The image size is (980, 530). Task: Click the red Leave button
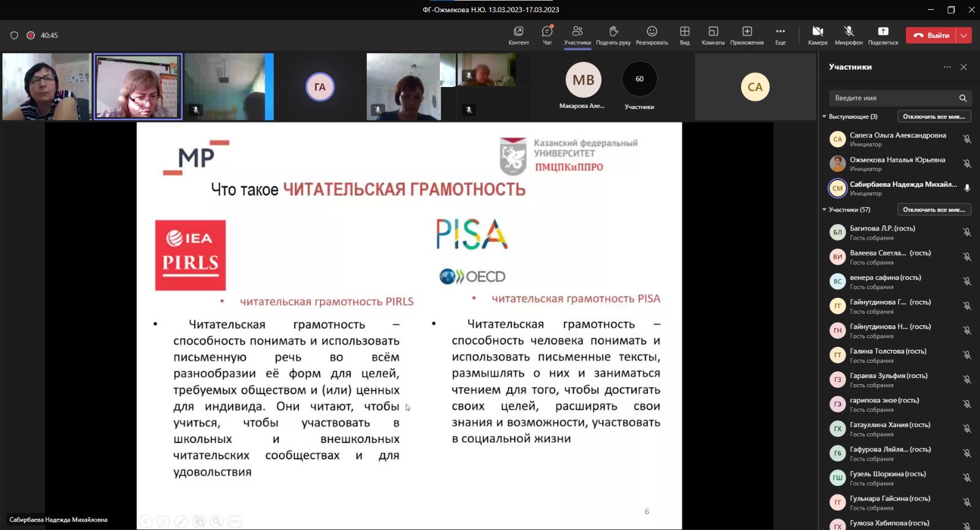(x=931, y=36)
